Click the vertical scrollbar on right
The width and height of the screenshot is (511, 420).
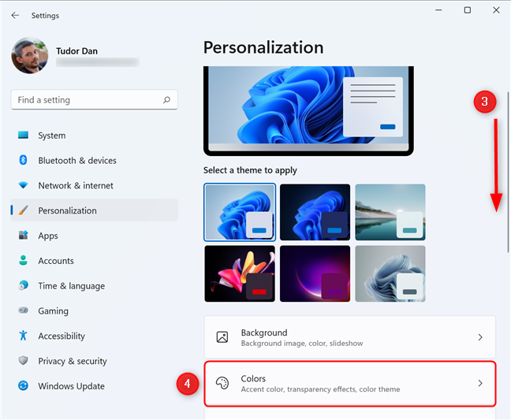pos(508,172)
